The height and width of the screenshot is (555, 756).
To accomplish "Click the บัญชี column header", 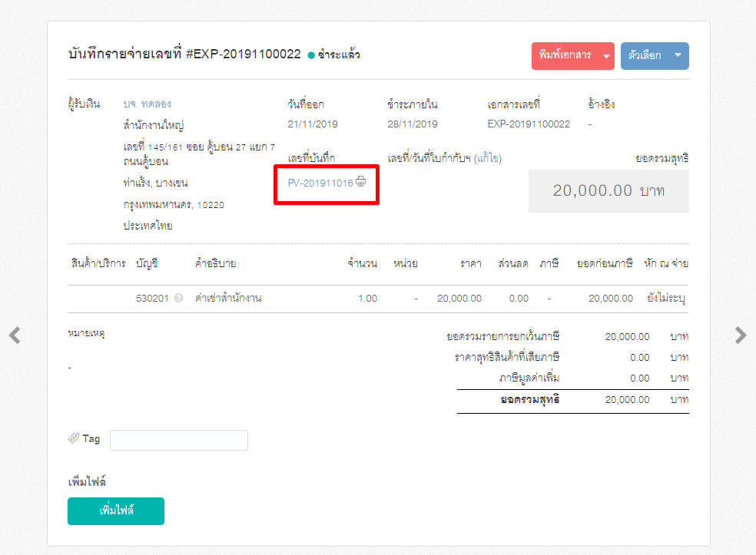I will tap(147, 263).
